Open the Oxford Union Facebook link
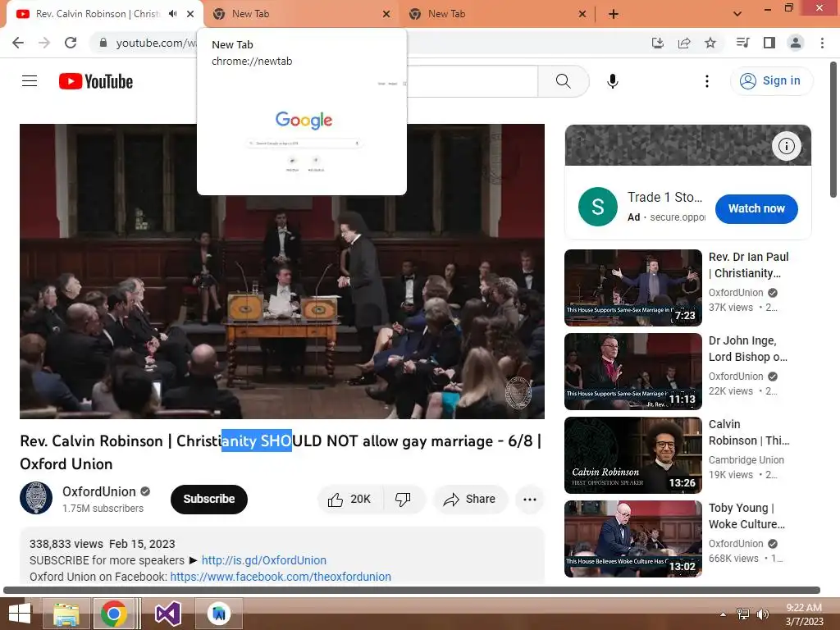 coord(281,577)
